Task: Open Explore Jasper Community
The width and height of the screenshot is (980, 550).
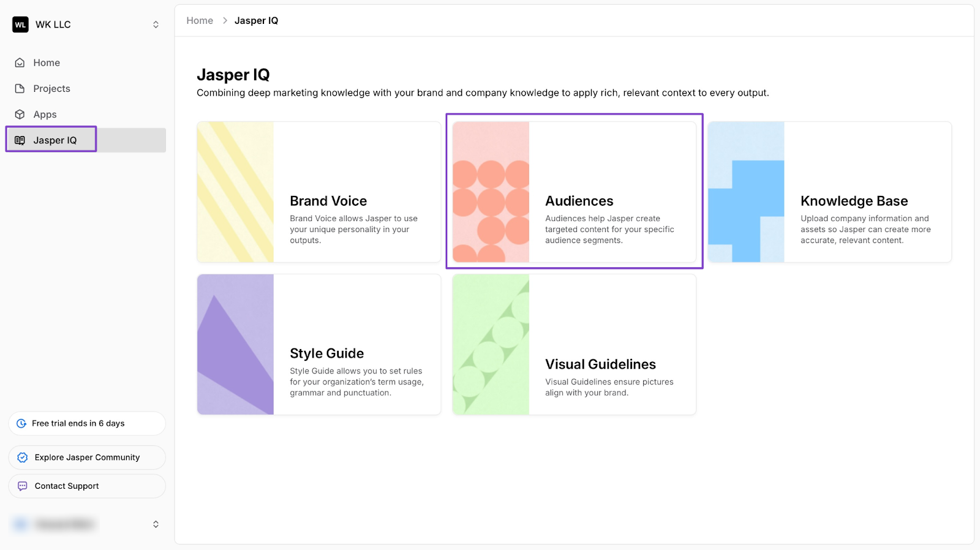Action: 87,458
